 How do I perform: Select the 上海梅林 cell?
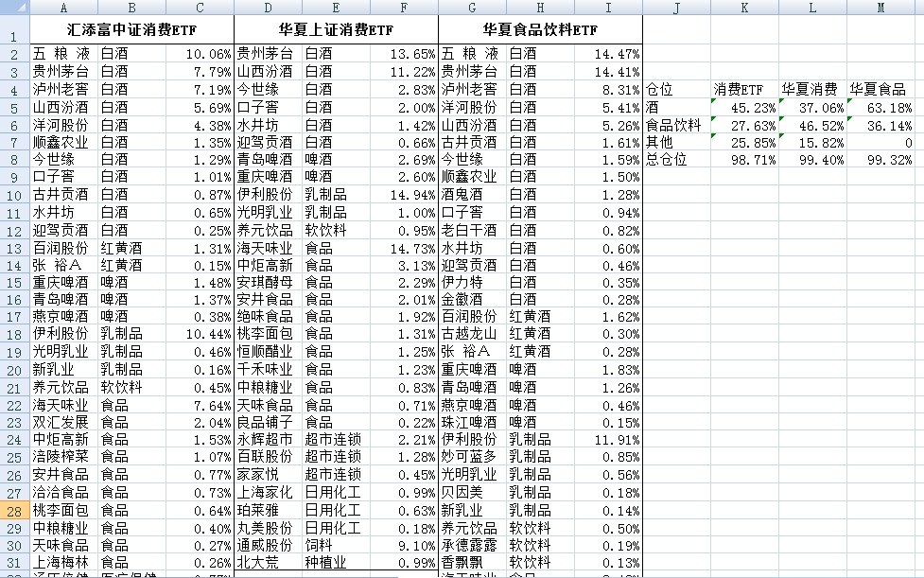click(64, 563)
